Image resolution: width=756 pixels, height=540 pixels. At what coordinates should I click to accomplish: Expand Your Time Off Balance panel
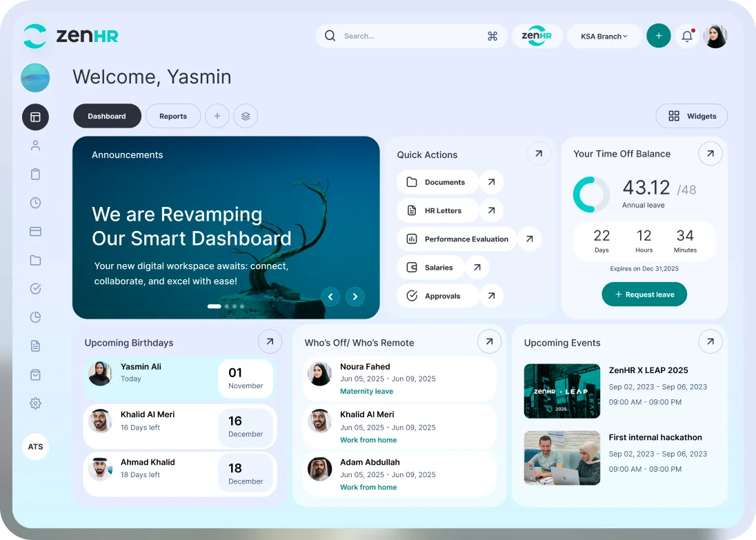(710, 153)
